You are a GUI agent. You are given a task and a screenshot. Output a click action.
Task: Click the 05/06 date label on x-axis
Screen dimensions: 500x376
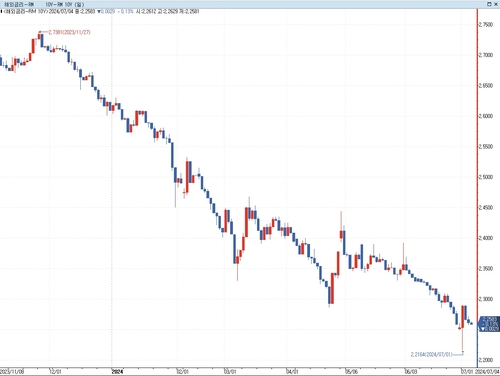pyautogui.click(x=351, y=372)
